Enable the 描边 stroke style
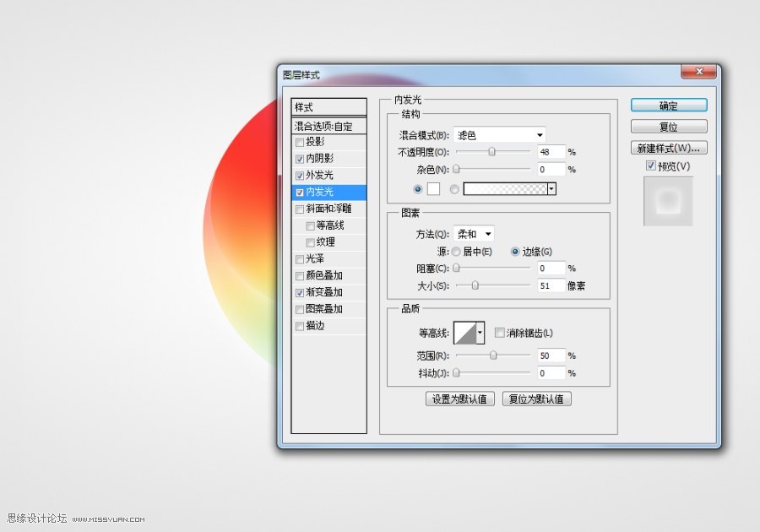This screenshot has height=532, width=760. point(300,326)
